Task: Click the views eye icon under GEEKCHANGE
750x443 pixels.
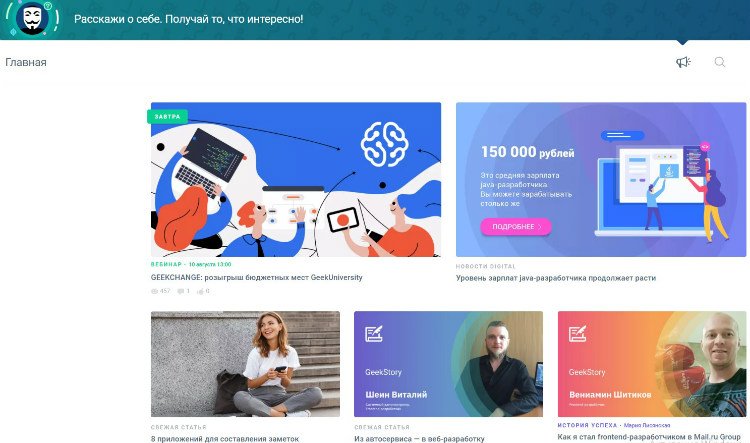Action: 154,291
